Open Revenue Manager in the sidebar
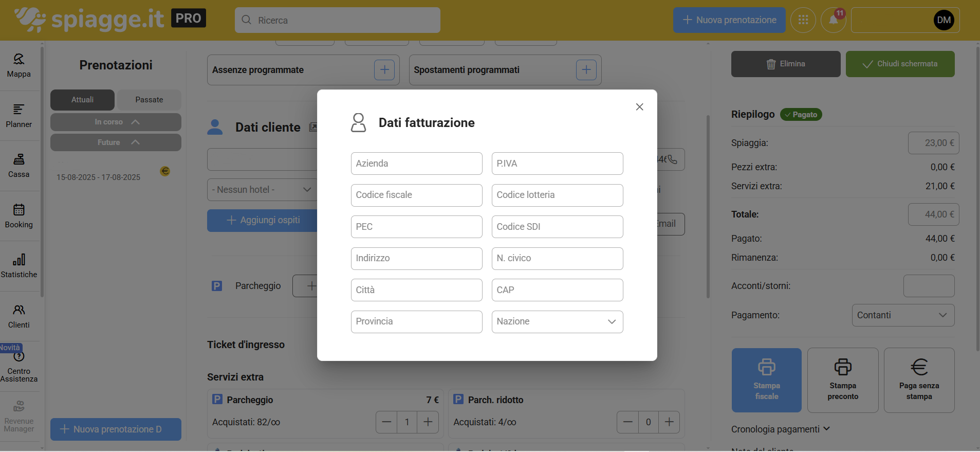The height and width of the screenshot is (452, 980). pos(19,417)
